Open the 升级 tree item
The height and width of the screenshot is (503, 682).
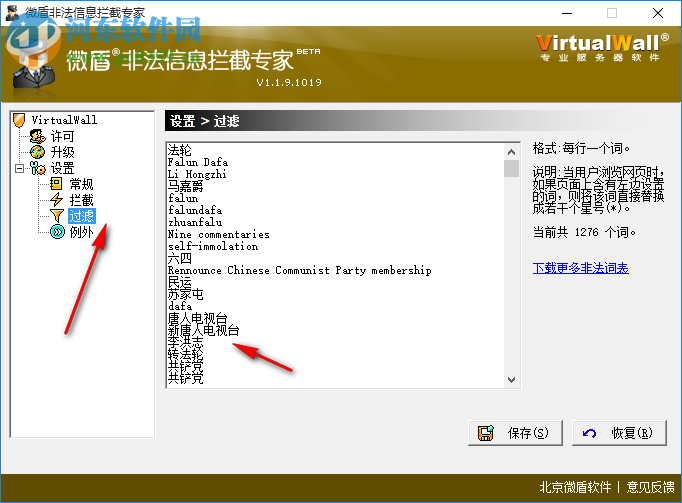coord(63,152)
